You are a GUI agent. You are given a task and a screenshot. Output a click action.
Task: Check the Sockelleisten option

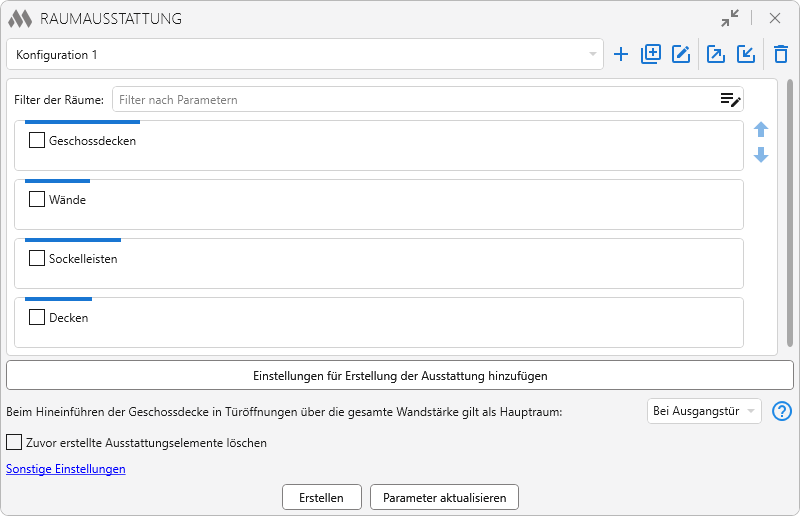coord(37,259)
